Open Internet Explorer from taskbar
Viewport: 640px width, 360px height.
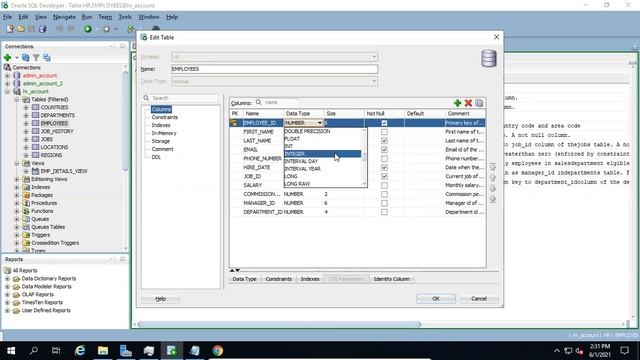point(80,351)
